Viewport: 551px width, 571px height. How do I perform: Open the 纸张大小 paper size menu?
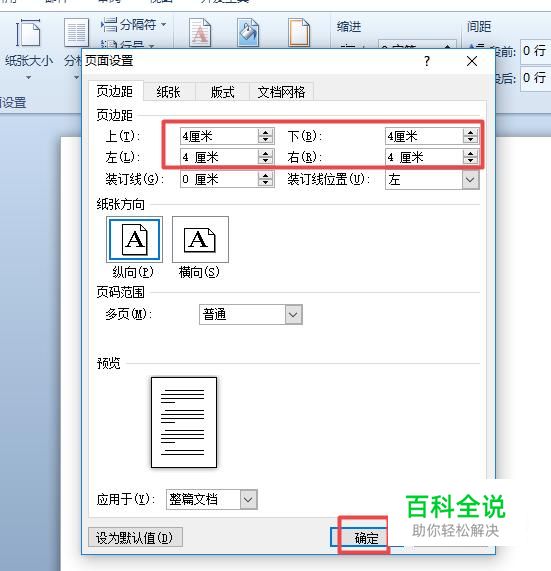tap(28, 48)
